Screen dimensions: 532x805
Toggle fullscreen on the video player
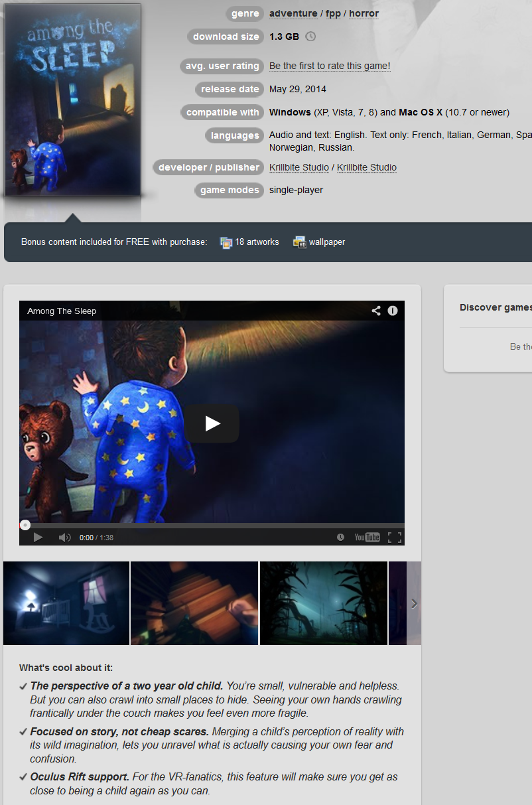tap(395, 538)
